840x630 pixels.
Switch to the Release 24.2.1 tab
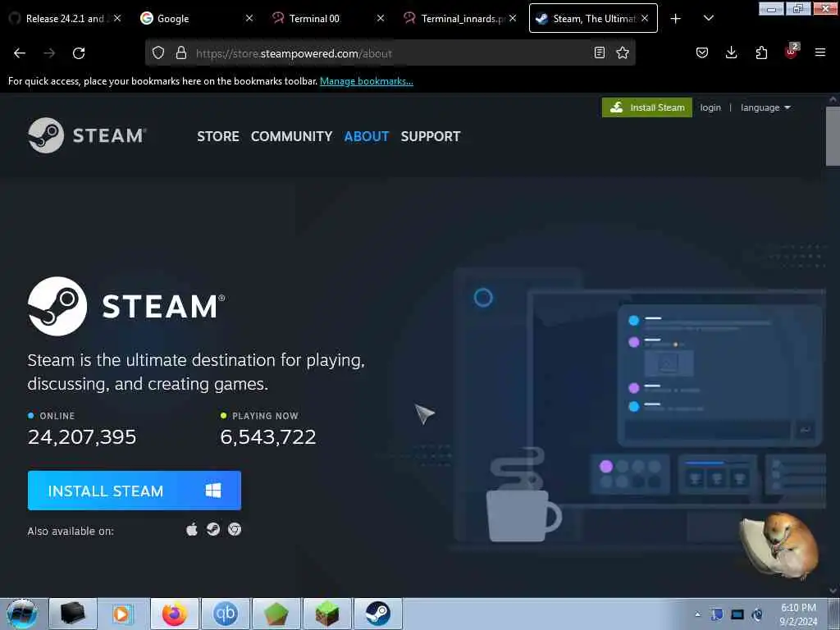click(x=65, y=18)
